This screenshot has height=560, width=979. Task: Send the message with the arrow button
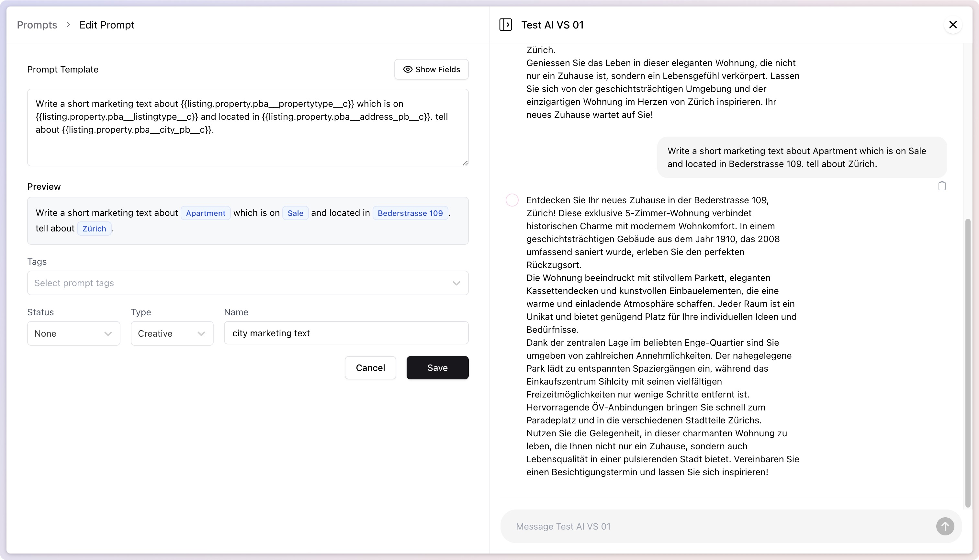[945, 526]
